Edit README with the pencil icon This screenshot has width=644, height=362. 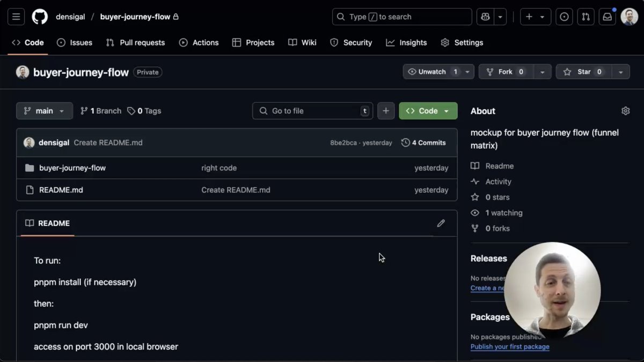point(441,223)
